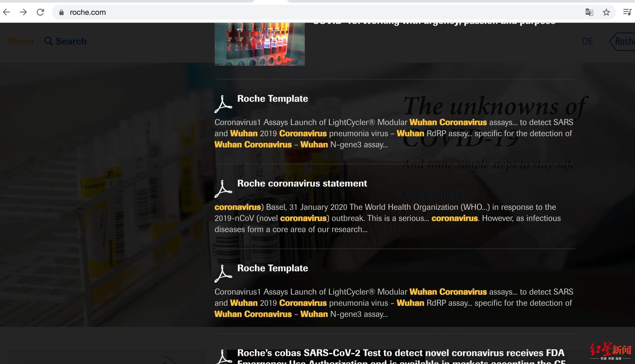Click the Roche hexagon logo
The width and height of the screenshot is (635, 364).
622,41
